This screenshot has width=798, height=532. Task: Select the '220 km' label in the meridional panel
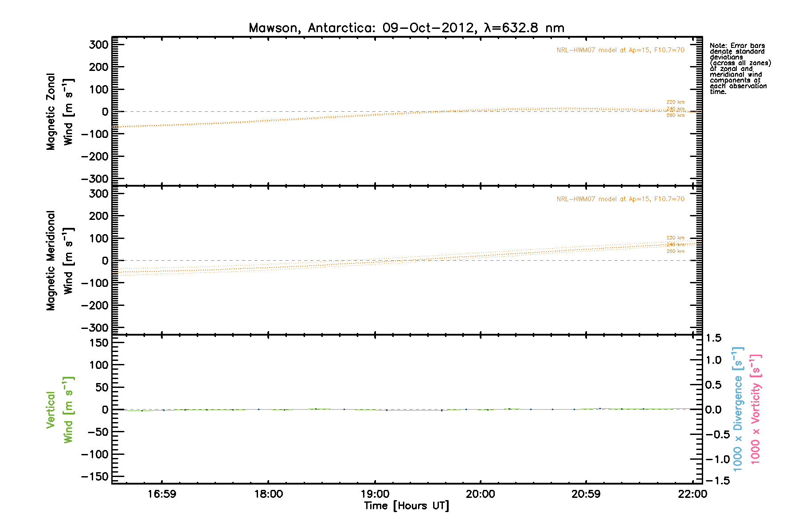675,238
